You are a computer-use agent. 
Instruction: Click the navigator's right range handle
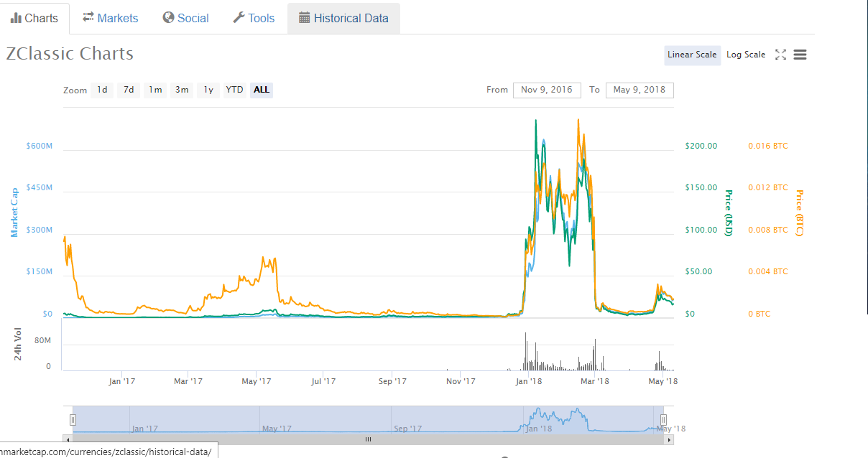click(x=664, y=419)
